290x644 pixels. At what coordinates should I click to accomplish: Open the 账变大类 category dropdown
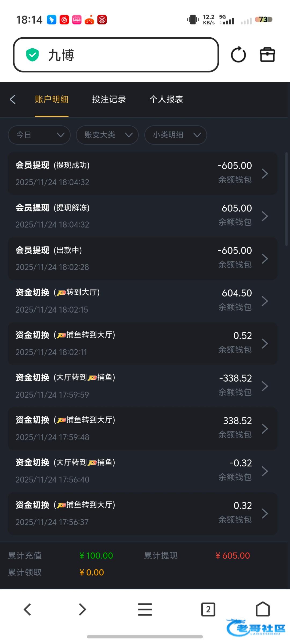pyautogui.click(x=107, y=135)
